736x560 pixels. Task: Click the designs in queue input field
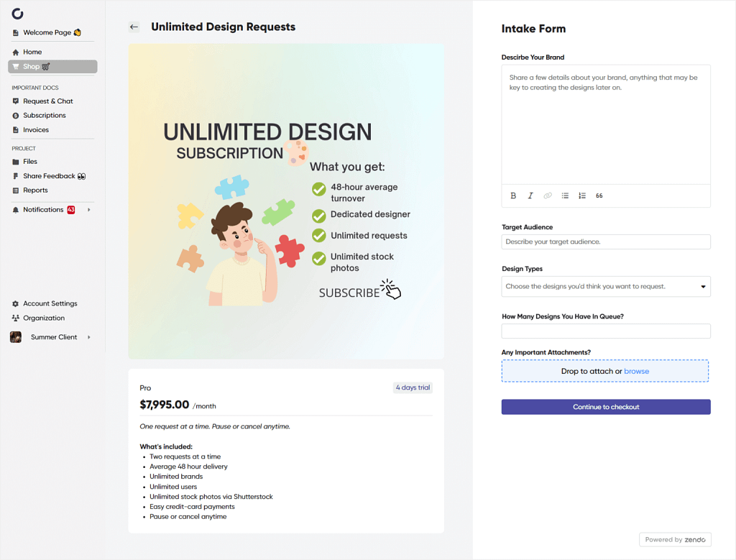[605, 331]
